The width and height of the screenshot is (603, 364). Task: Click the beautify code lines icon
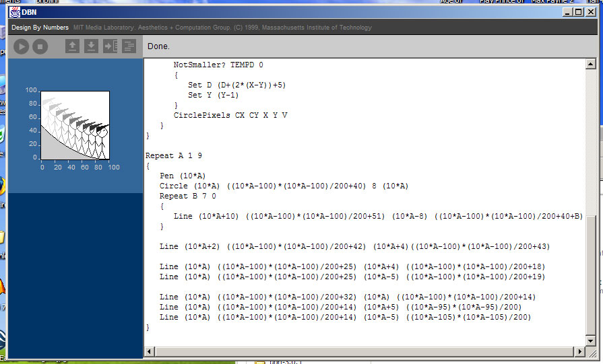129,46
